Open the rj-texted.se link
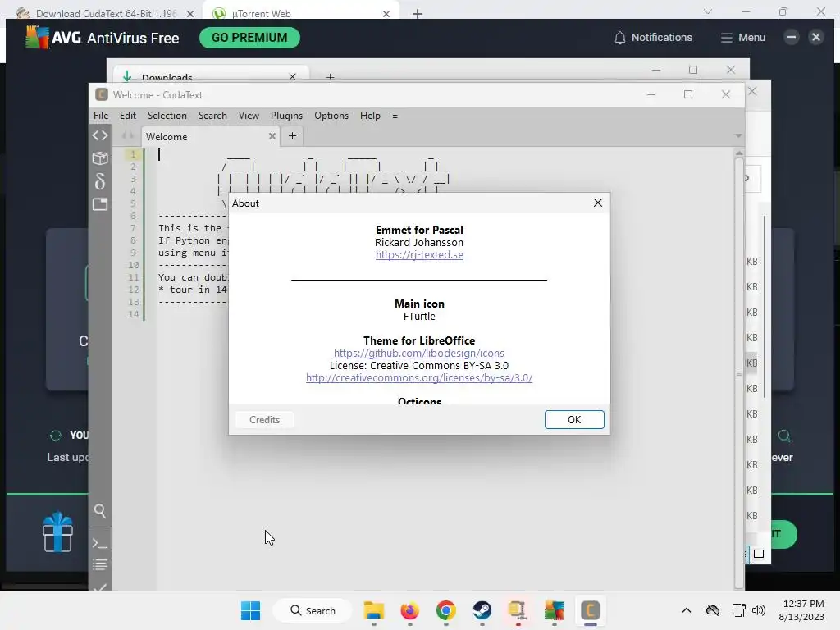This screenshot has height=630, width=840. pyautogui.click(x=419, y=255)
